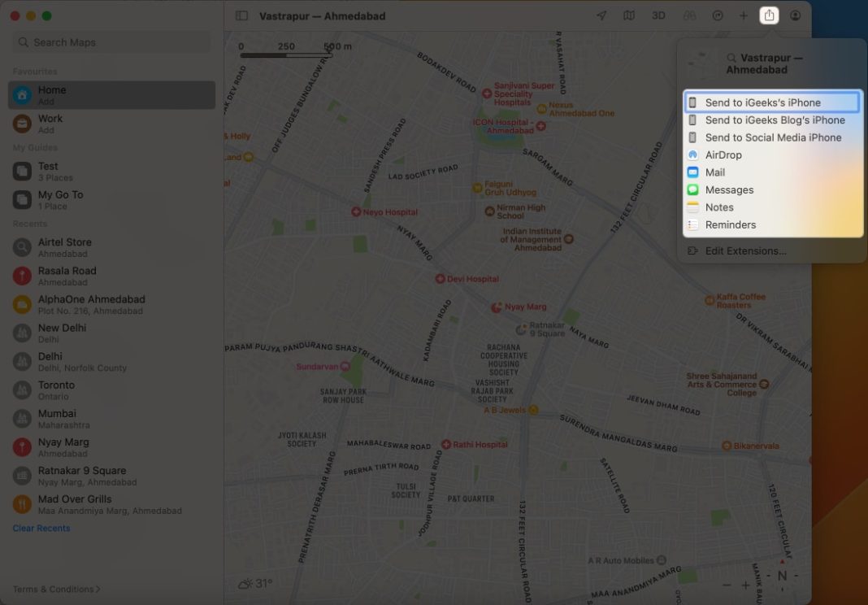Open the account profile icon
Image resolution: width=868 pixels, height=605 pixels.
click(795, 15)
